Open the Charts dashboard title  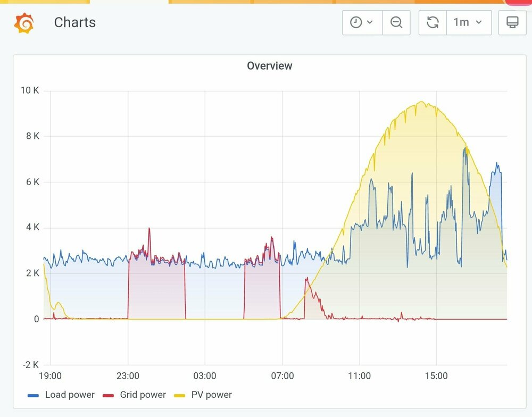(75, 22)
